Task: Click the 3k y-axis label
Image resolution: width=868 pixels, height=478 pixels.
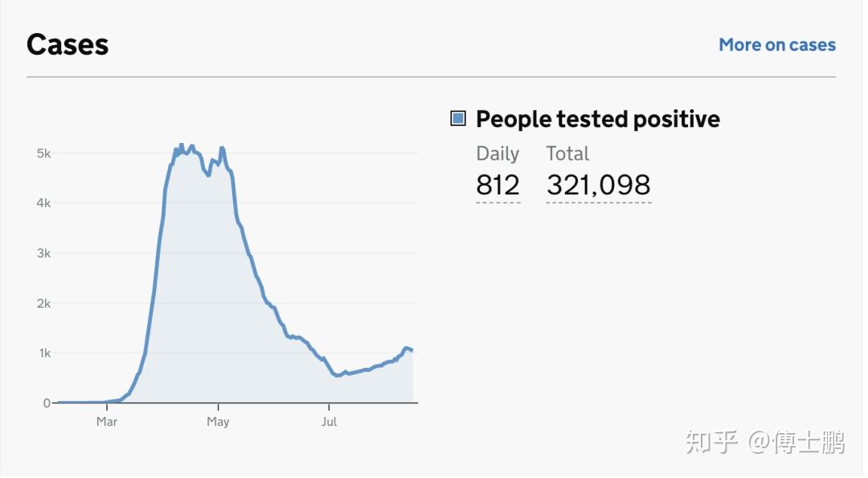Action: tap(43, 253)
